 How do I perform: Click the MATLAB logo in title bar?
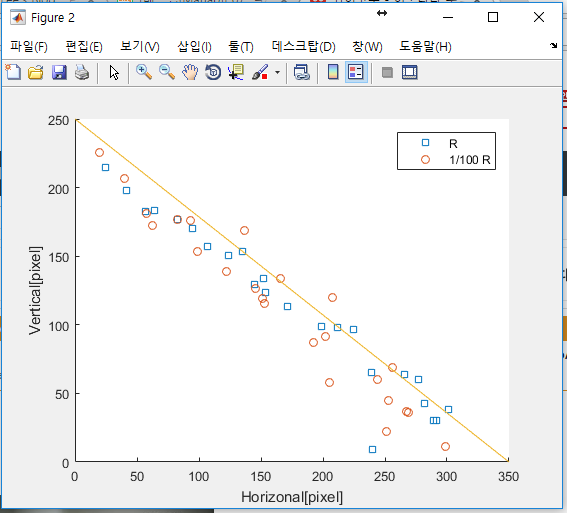click(18, 17)
